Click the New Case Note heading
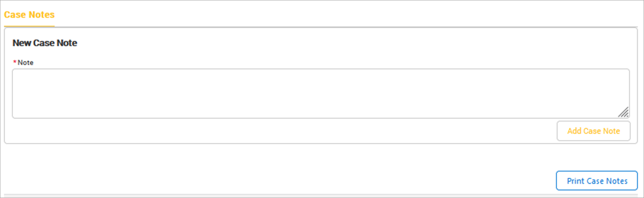 tap(45, 43)
